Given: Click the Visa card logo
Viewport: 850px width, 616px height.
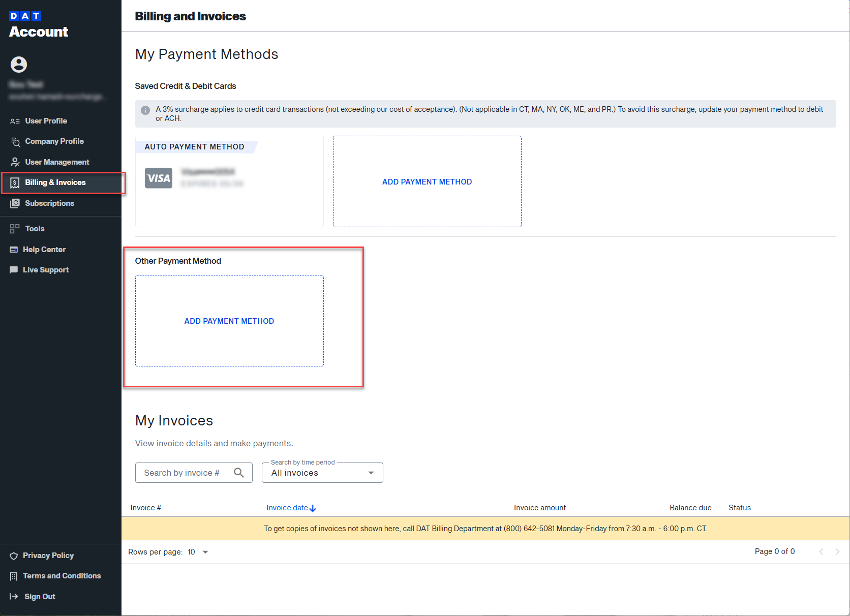Looking at the screenshot, I should pos(159,178).
